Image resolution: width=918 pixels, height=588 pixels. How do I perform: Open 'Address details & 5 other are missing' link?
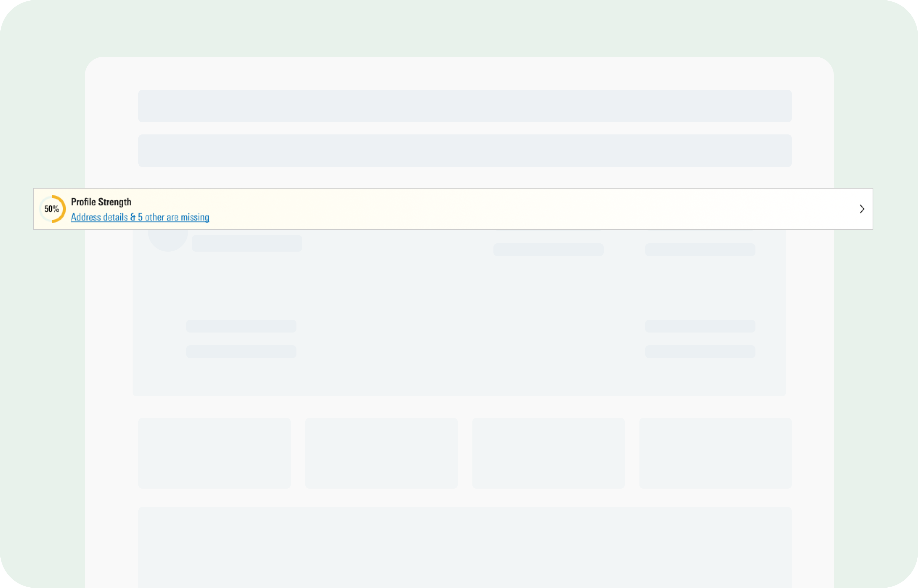click(x=140, y=217)
